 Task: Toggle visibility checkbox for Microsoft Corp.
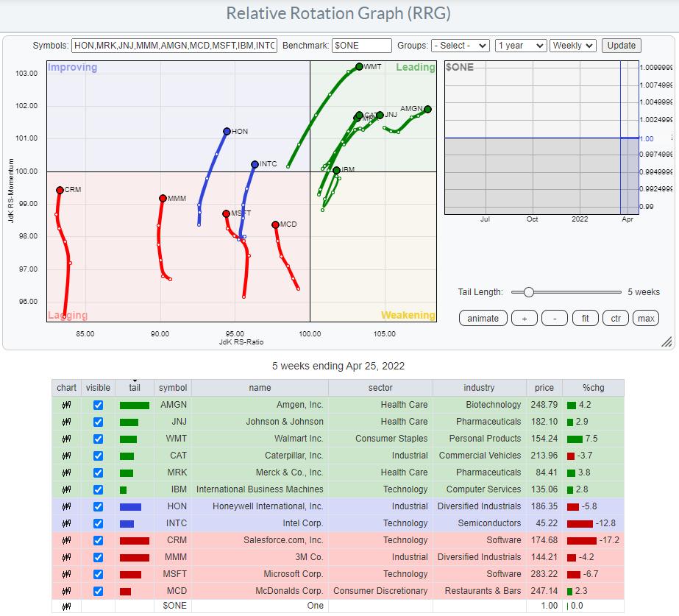pyautogui.click(x=98, y=574)
